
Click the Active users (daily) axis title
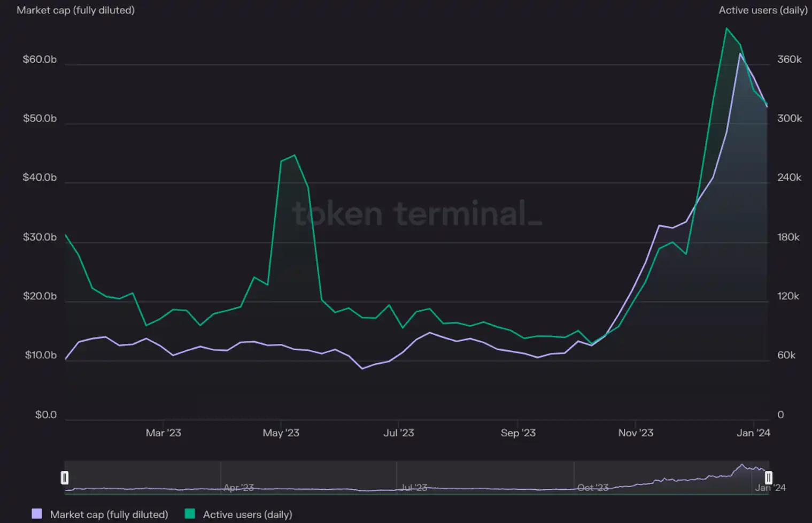pyautogui.click(x=763, y=10)
